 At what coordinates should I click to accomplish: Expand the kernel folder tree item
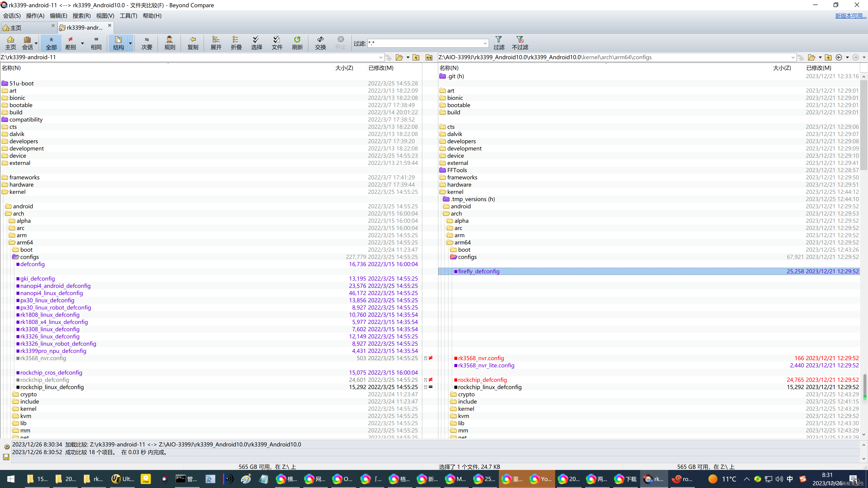(5, 191)
